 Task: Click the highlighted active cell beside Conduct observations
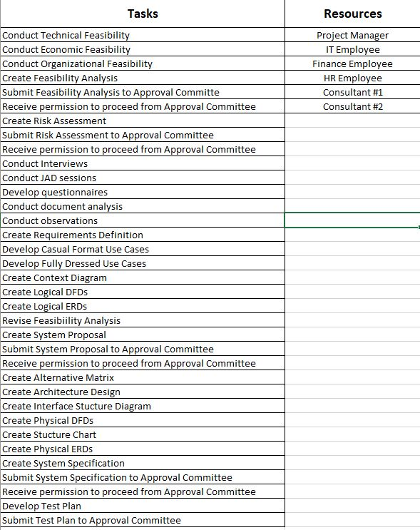coord(352,220)
